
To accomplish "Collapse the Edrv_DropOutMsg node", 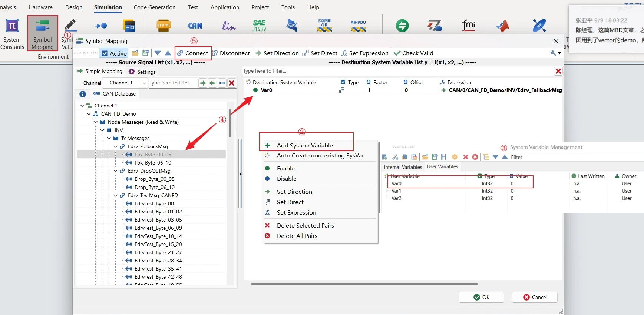I will [115, 171].
